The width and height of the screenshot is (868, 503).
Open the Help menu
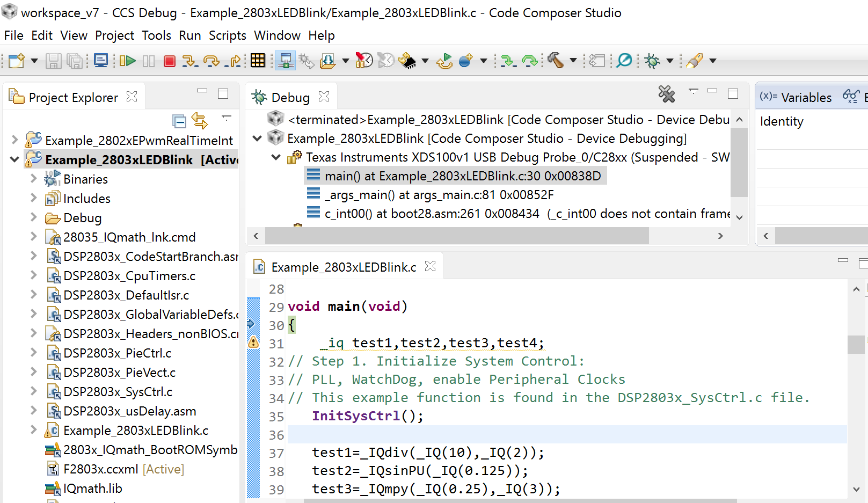322,35
